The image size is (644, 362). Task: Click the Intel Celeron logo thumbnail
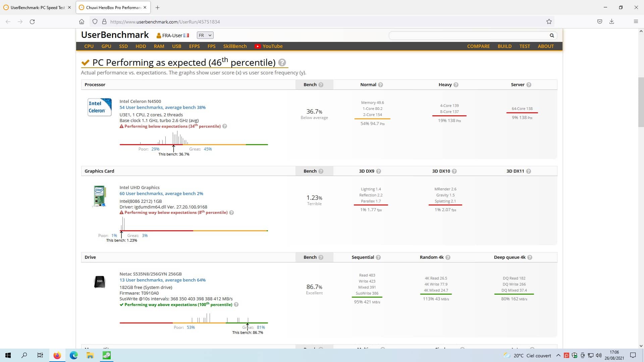point(100,107)
